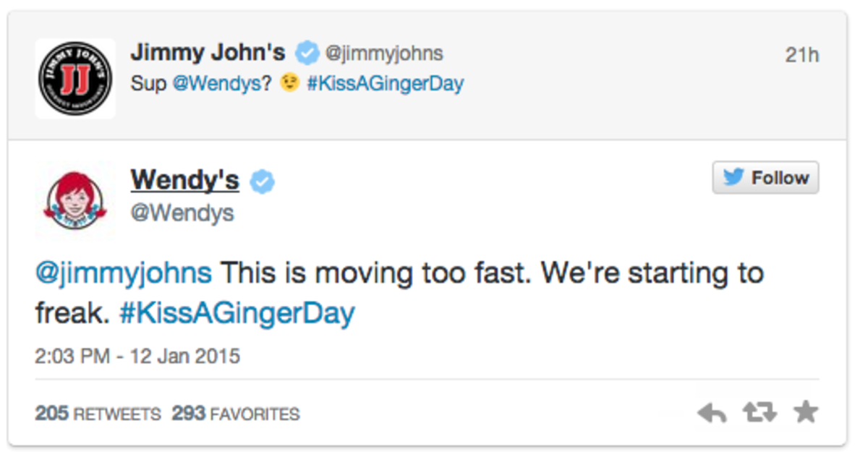This screenshot has width=868, height=452.
Task: View the 205 retweets list
Action: (x=98, y=414)
